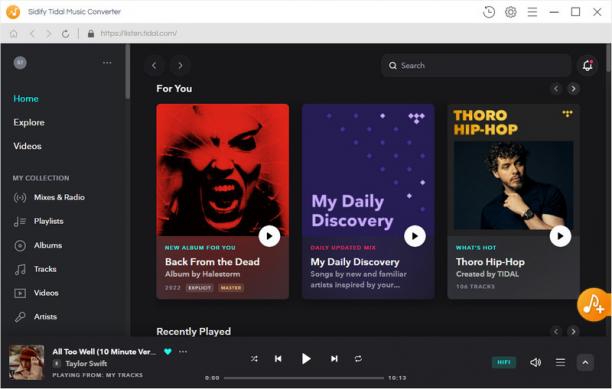Show next Recently Played items
612x389 pixels.
(x=573, y=332)
